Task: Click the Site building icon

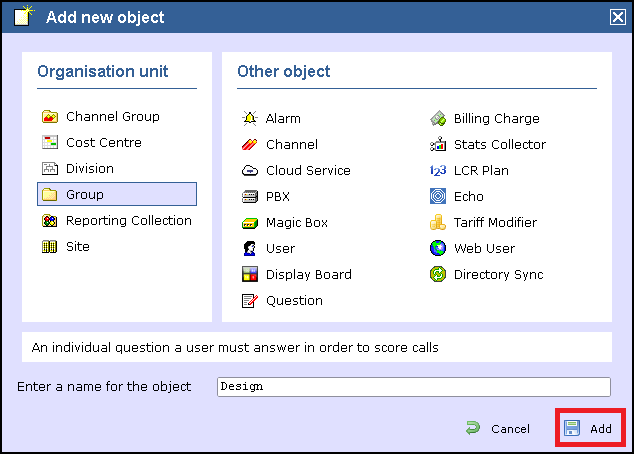Action: pyautogui.click(x=50, y=247)
